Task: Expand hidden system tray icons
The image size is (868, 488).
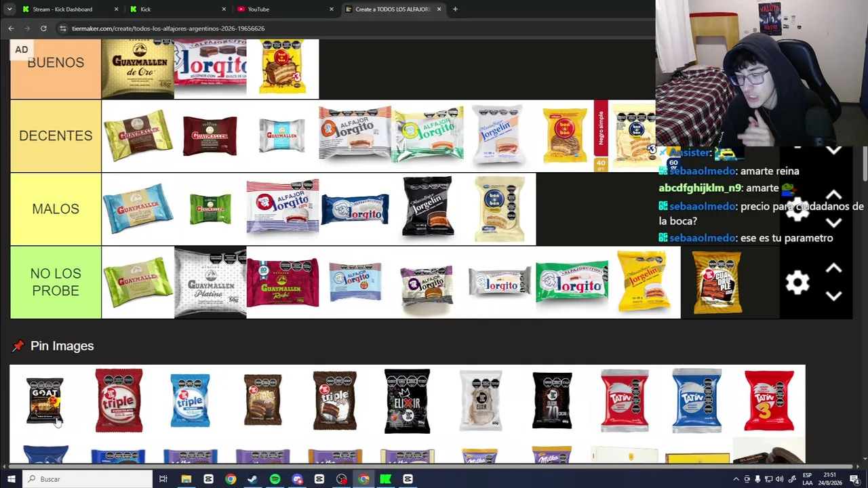Action: [x=736, y=479]
